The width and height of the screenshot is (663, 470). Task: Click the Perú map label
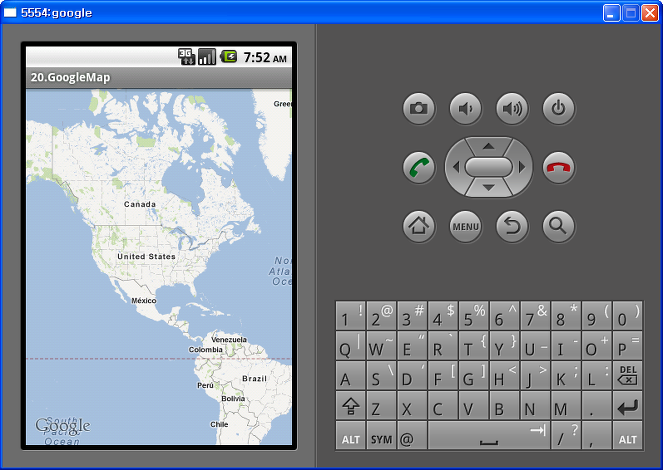pyautogui.click(x=205, y=385)
